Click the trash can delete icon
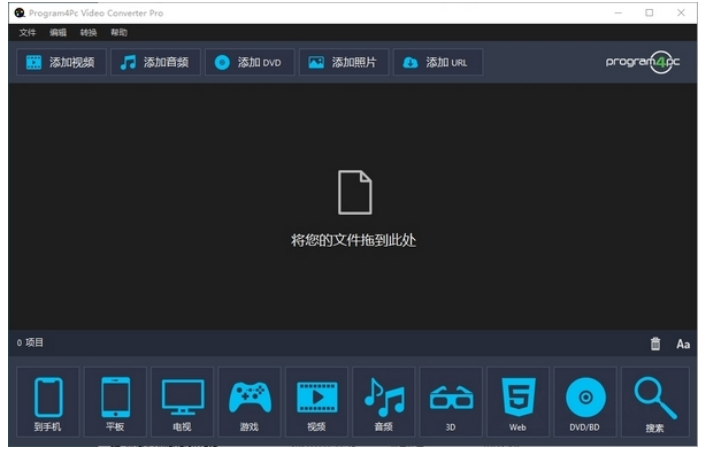This screenshot has width=716, height=458. [x=655, y=343]
